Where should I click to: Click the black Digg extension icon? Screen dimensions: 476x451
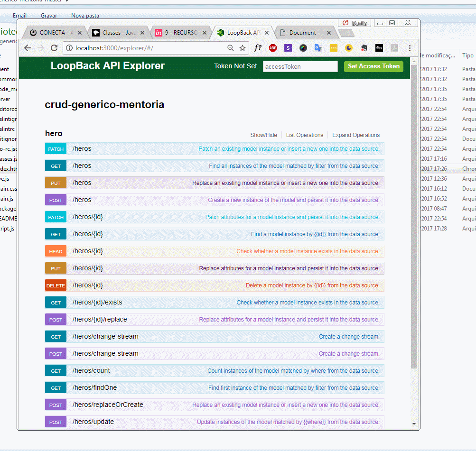point(379,48)
